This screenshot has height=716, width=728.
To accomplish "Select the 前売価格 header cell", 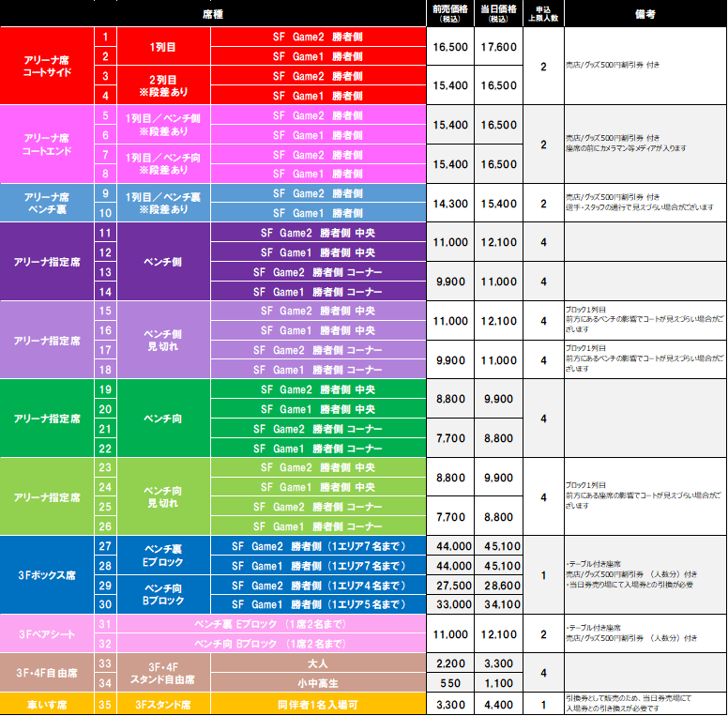I will point(449,13).
